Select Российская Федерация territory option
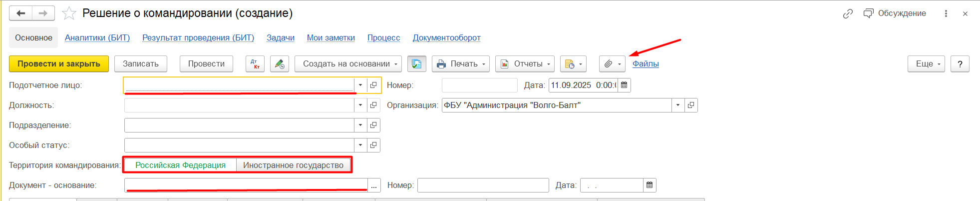Screen dimensions: 980x201 tap(180, 165)
